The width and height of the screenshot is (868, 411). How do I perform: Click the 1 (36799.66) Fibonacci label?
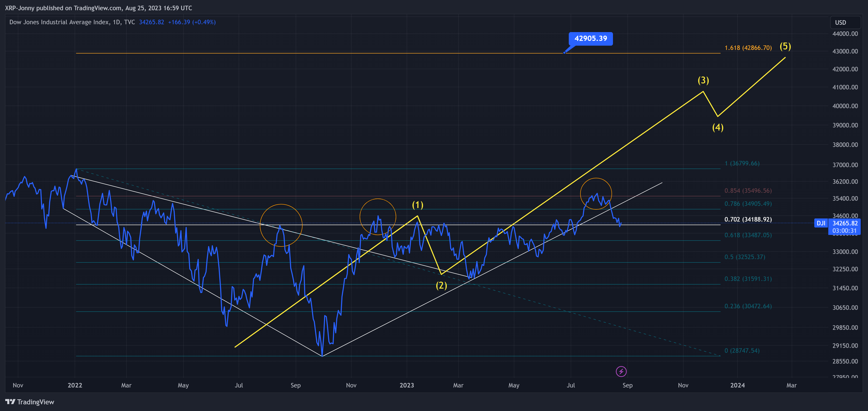click(x=742, y=163)
